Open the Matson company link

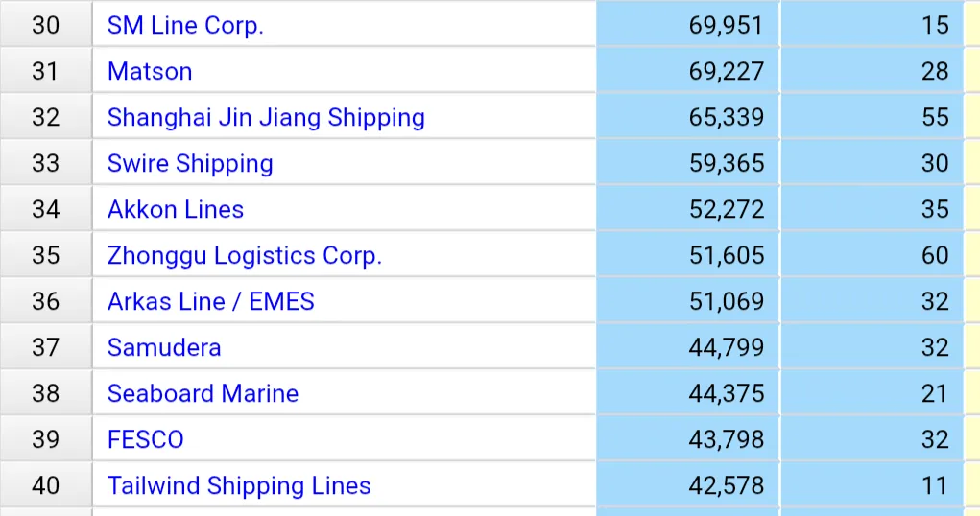coord(150,71)
